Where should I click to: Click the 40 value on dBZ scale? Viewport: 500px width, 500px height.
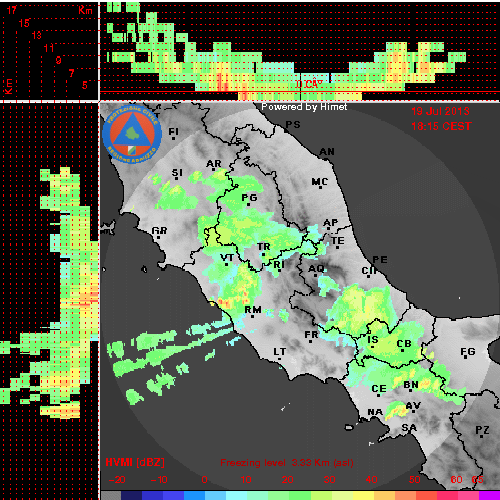click(371, 480)
